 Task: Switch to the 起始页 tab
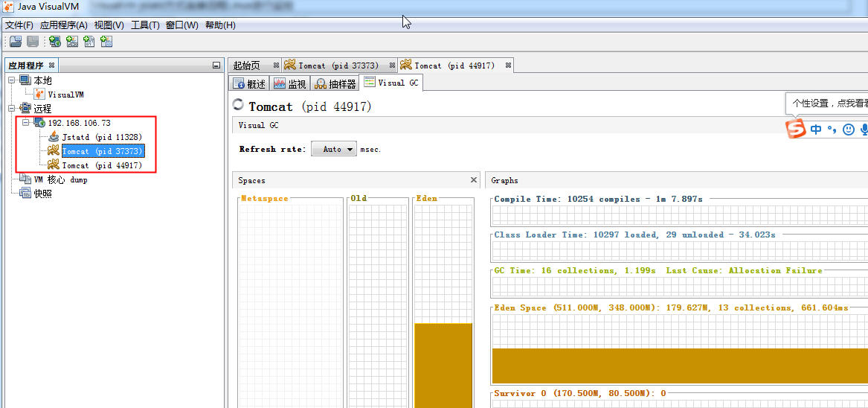coord(247,66)
